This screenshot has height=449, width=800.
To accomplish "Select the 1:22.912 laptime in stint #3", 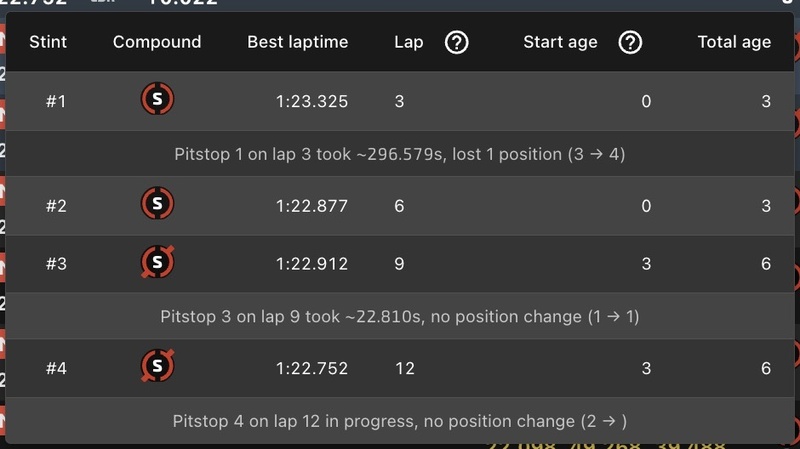I will click(x=312, y=264).
